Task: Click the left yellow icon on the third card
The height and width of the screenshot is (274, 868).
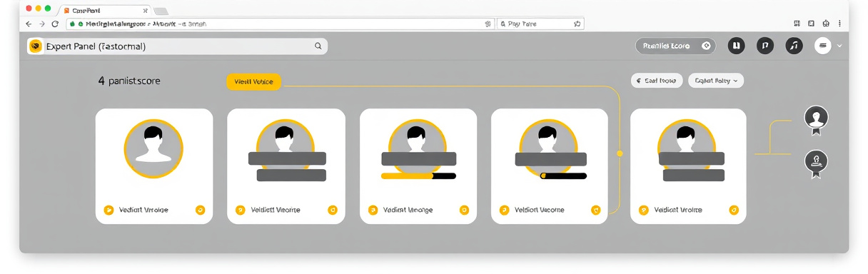Action: point(373,210)
